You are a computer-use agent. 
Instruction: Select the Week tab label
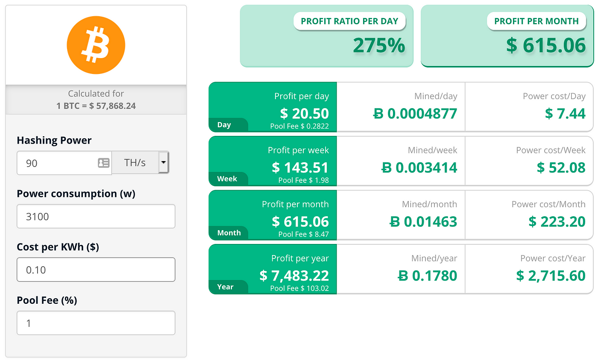point(227,179)
